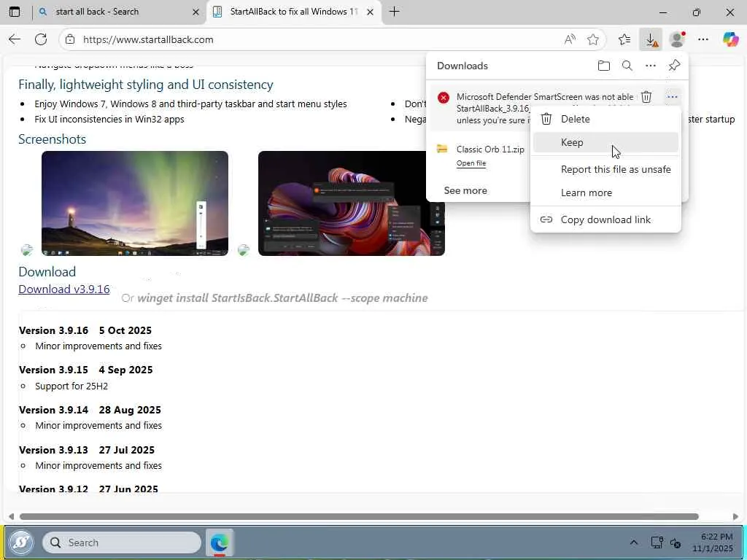Open Microsoft Edge from the taskbar
The height and width of the screenshot is (560, 747).
[x=220, y=542]
